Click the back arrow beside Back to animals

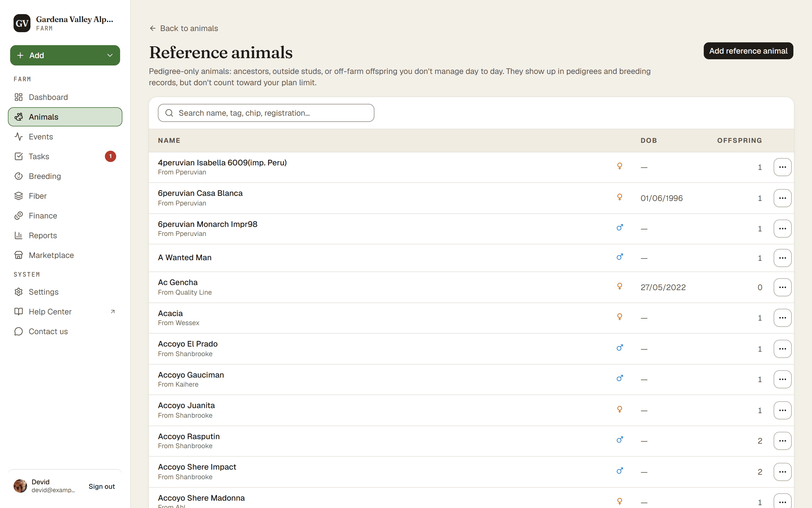(x=153, y=28)
